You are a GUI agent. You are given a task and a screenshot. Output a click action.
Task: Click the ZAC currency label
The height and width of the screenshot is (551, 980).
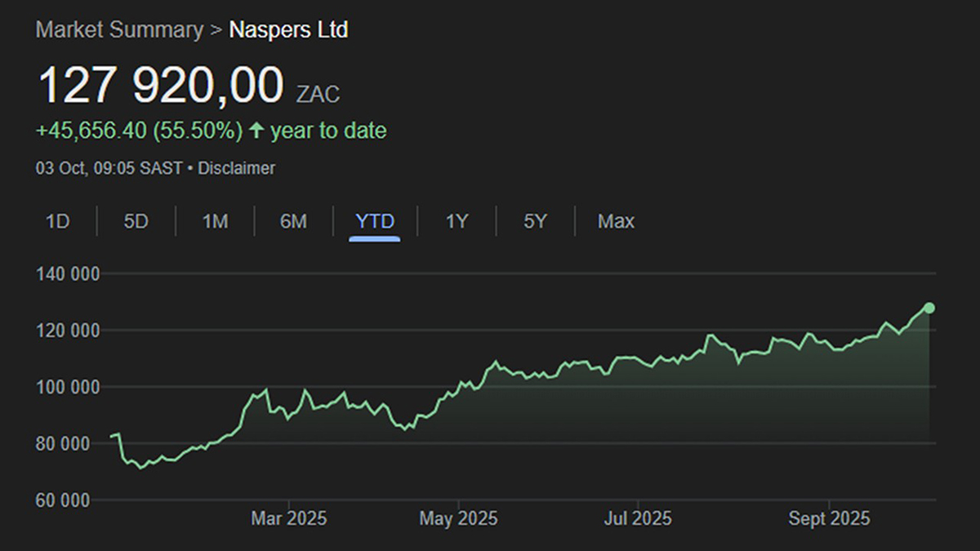(318, 94)
